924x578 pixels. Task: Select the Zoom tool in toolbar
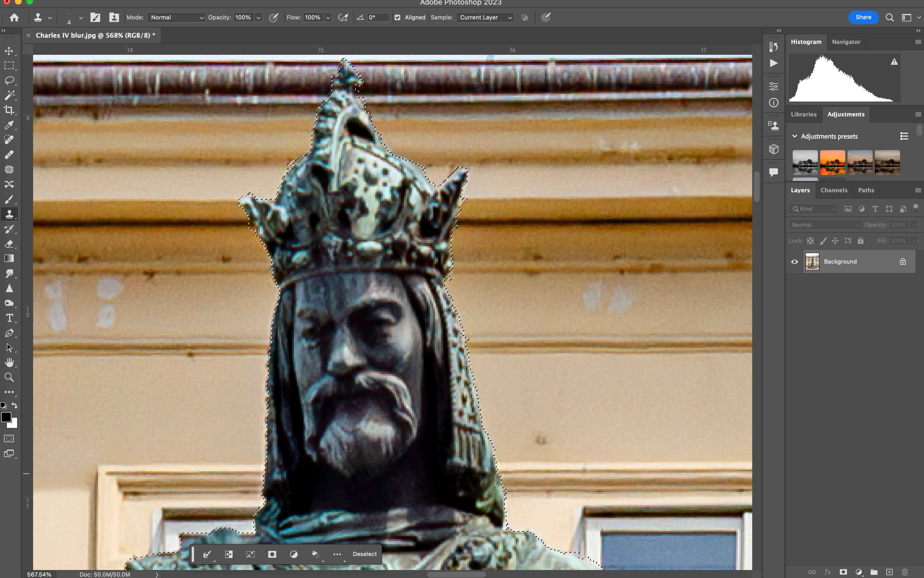coord(9,378)
